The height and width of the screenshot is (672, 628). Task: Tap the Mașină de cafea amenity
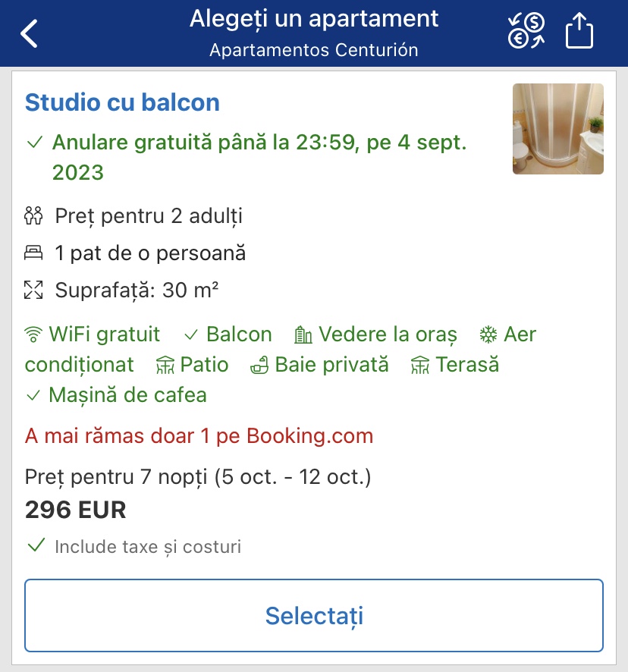coord(116,395)
